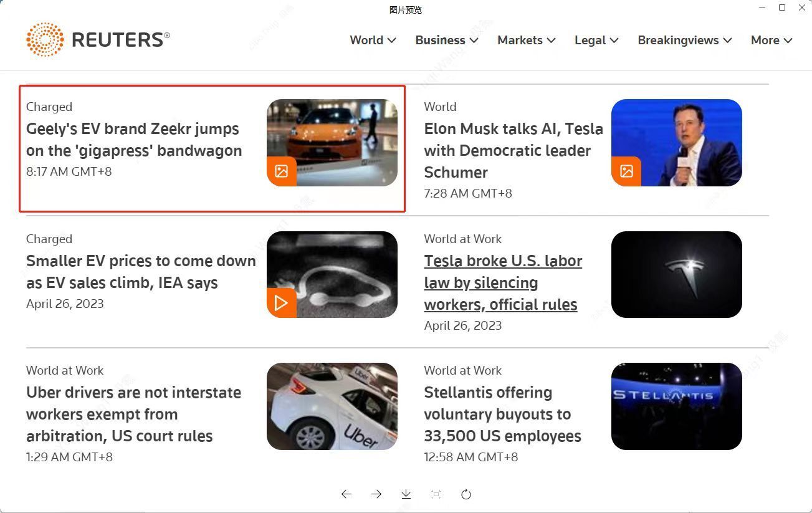The height and width of the screenshot is (513, 812).
Task: Close the image preview window
Action: [802, 7]
